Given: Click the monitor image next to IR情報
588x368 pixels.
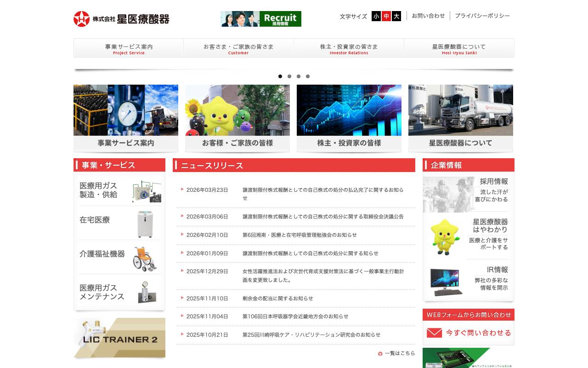Looking at the screenshot, I should (445, 281).
